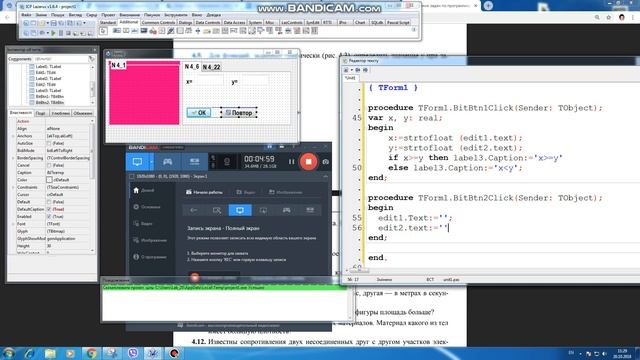Expand the Anchors property
Screen dimensions: 640x360
pyautogui.click(x=13, y=136)
